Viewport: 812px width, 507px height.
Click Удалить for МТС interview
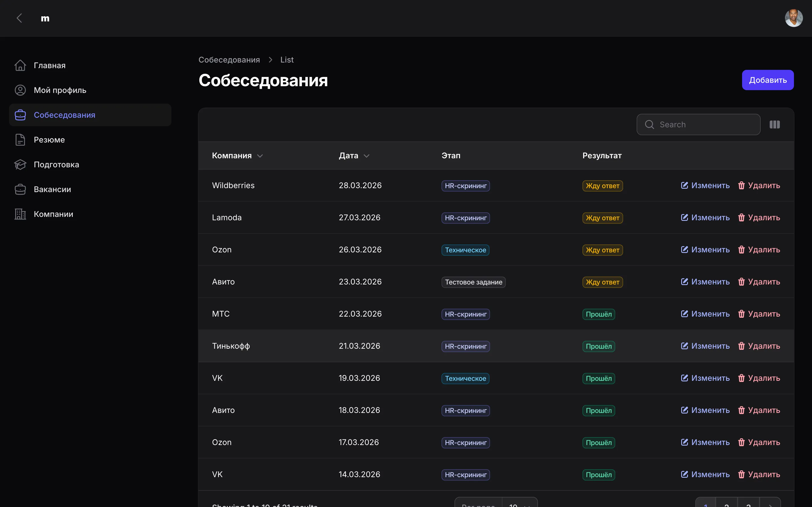click(x=759, y=314)
